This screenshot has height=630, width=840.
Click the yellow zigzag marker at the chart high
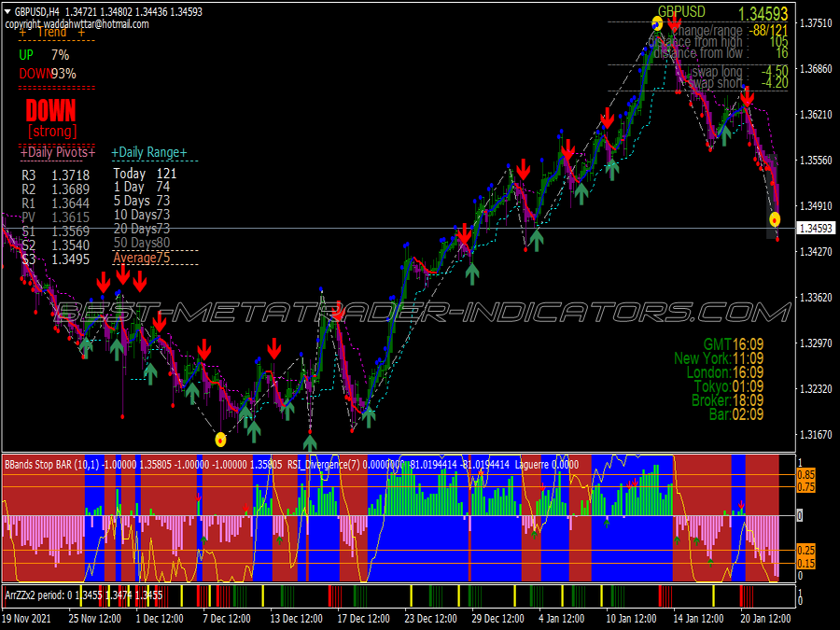tap(657, 23)
